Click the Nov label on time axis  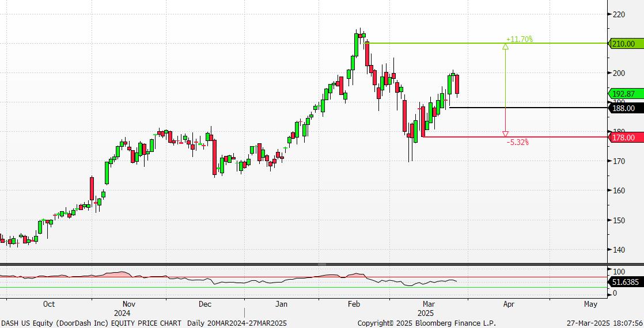pyautogui.click(x=128, y=304)
